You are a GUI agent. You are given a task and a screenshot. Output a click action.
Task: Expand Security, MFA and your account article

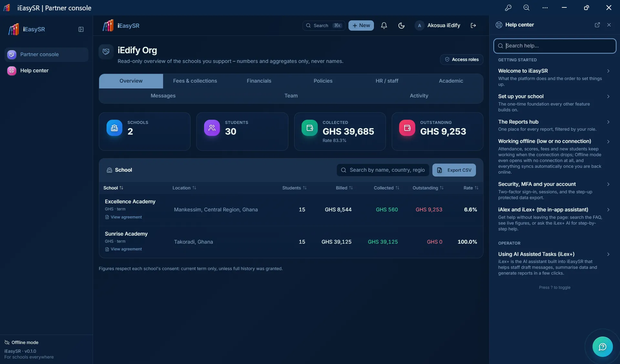(x=554, y=190)
